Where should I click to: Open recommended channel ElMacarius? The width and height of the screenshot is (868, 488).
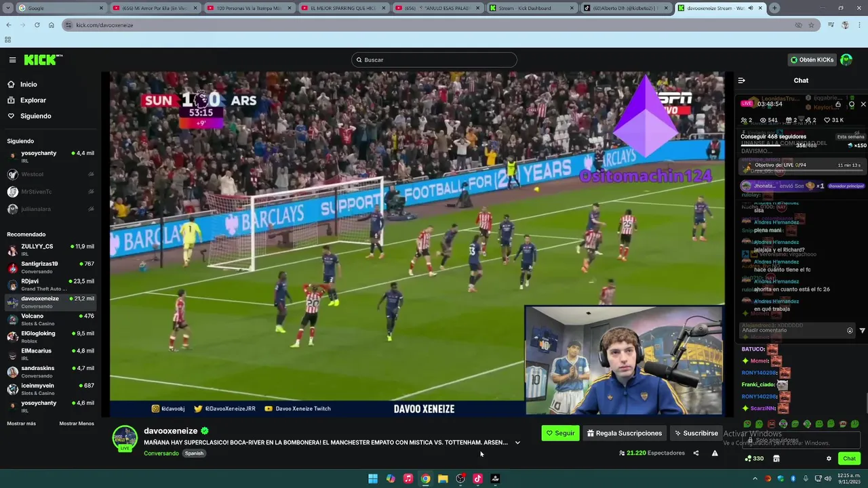(x=51, y=354)
